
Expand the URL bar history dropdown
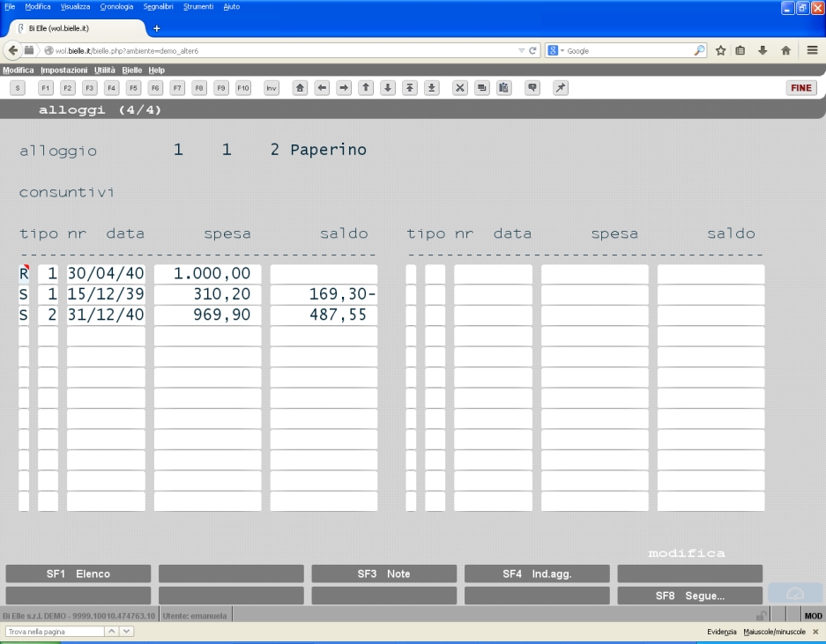click(521, 50)
